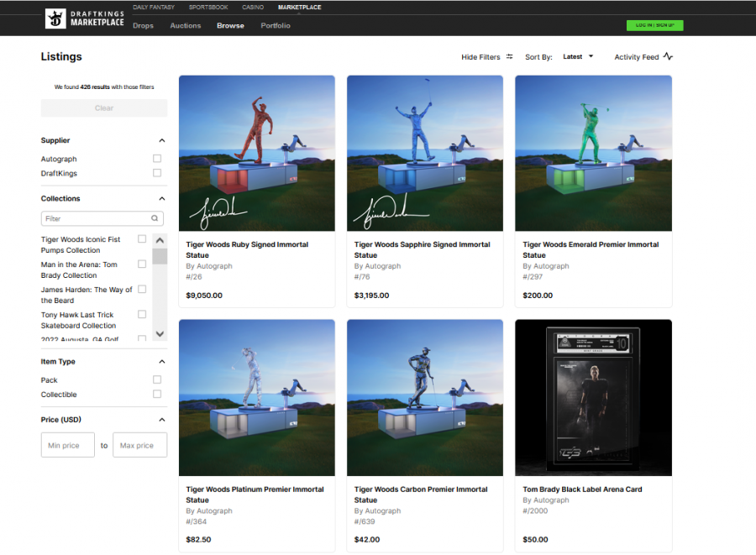The height and width of the screenshot is (555, 756).
Task: Open the Sort By Latest dropdown
Action: click(x=578, y=57)
